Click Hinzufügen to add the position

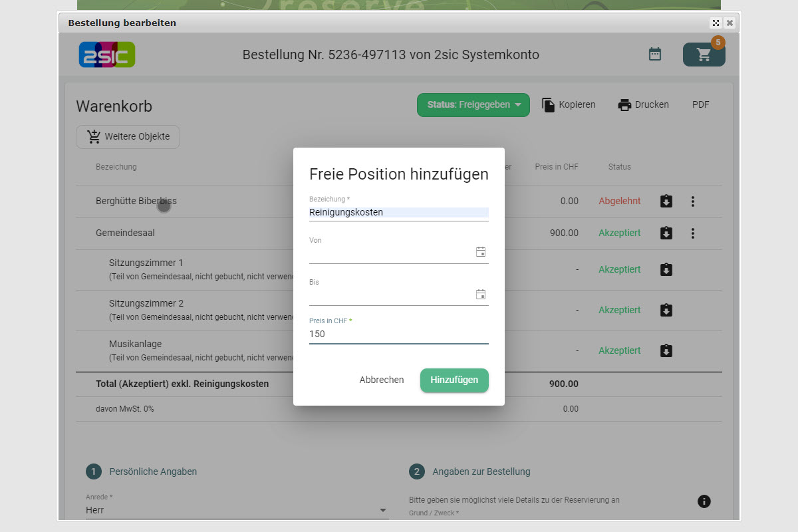pyautogui.click(x=454, y=380)
